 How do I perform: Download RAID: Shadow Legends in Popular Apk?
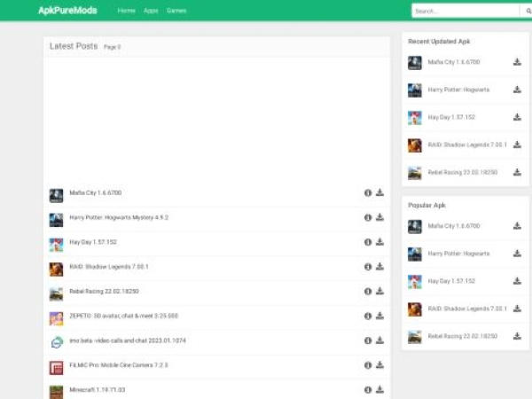coord(517,309)
